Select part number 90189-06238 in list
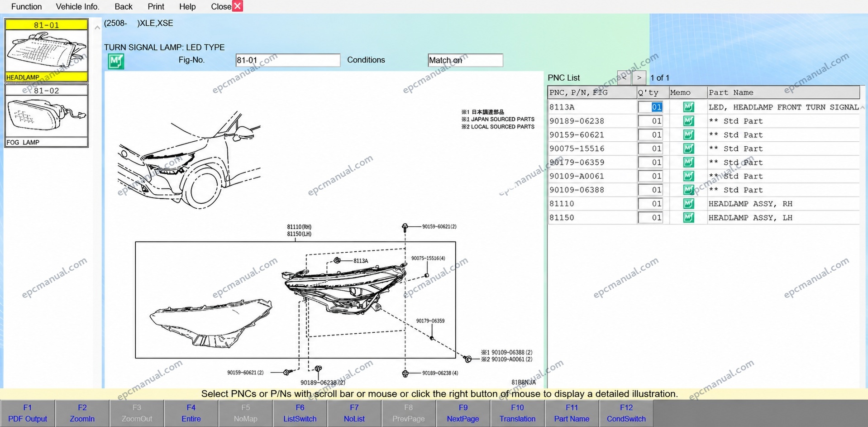This screenshot has height=427, width=868. coord(577,121)
